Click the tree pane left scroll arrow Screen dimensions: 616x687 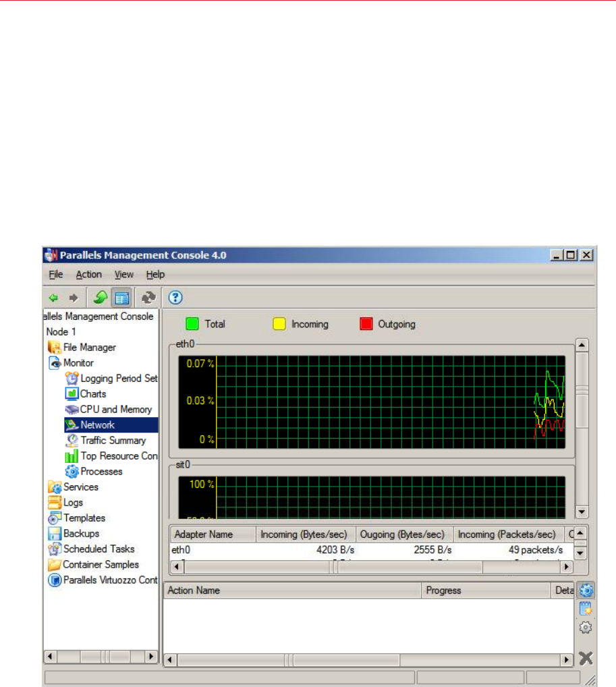click(x=50, y=657)
